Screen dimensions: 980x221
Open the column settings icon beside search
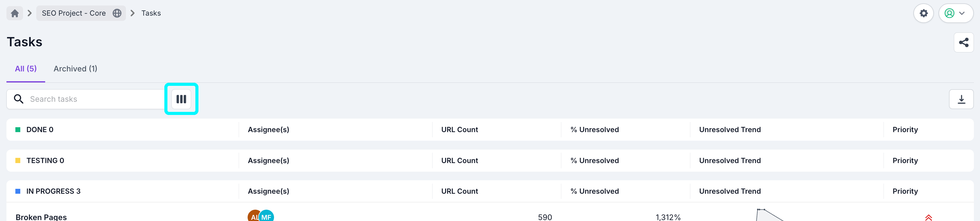(182, 99)
